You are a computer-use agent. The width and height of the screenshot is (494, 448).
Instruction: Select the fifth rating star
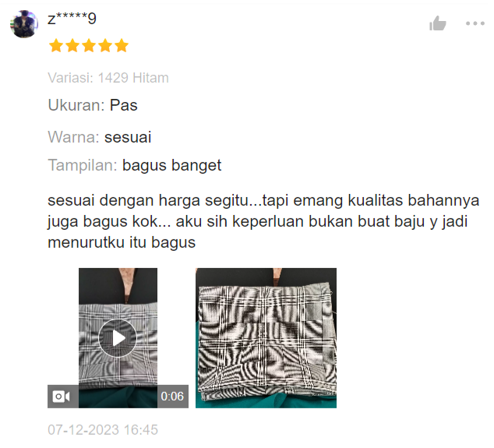pos(122,46)
